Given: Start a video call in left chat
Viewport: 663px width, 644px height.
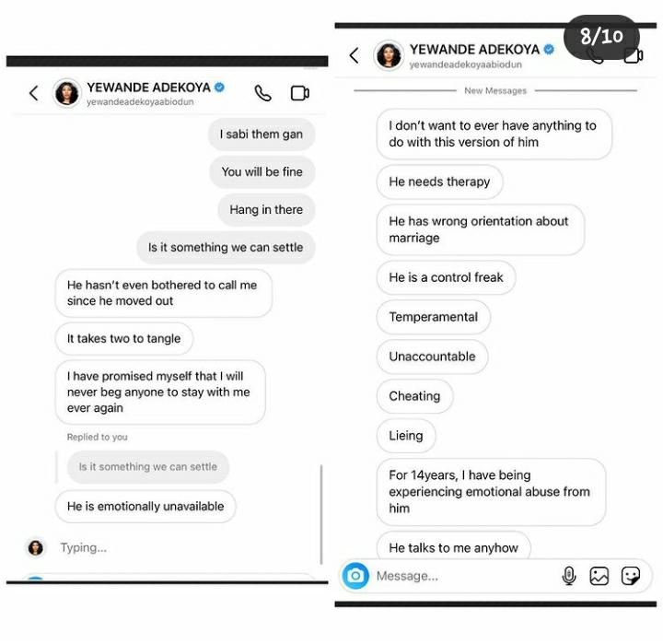Looking at the screenshot, I should (300, 93).
